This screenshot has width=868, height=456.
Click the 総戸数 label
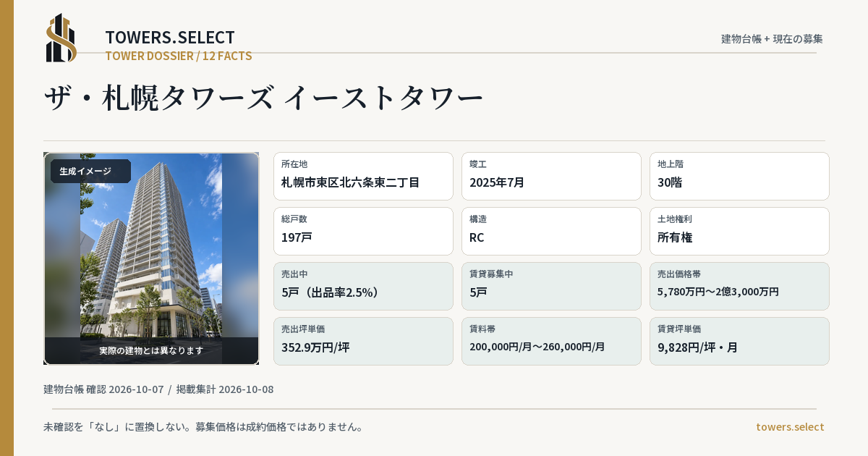pos(294,219)
